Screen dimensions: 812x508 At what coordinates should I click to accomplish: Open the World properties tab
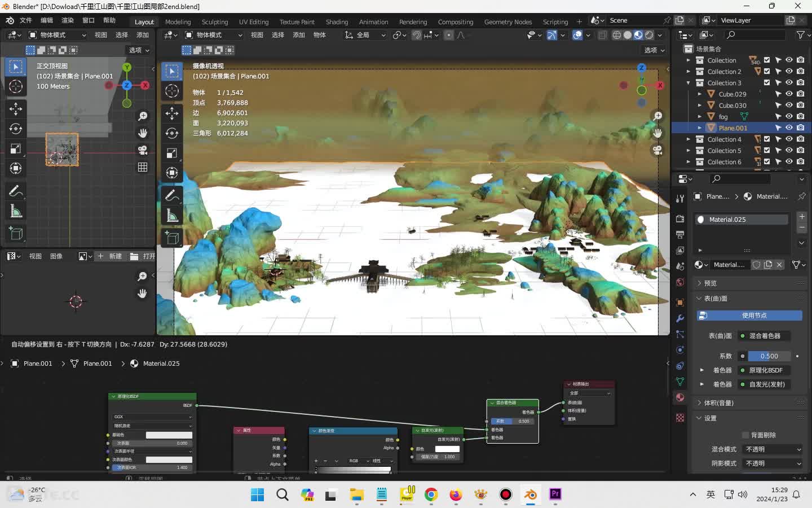click(680, 282)
